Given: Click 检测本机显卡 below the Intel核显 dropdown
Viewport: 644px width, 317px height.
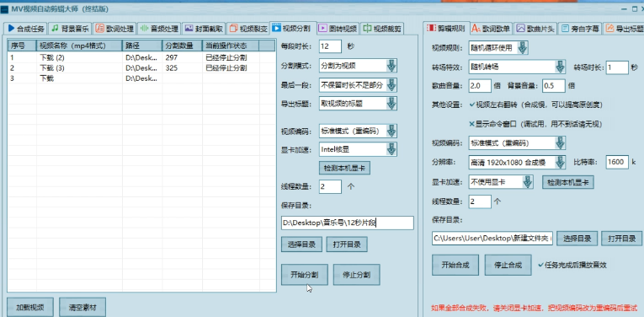Looking at the screenshot, I should coord(344,168).
